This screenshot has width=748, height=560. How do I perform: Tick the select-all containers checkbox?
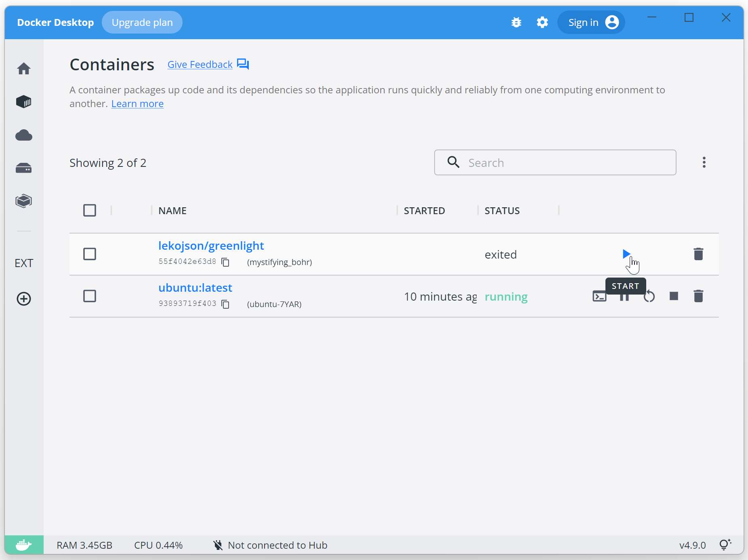click(90, 211)
